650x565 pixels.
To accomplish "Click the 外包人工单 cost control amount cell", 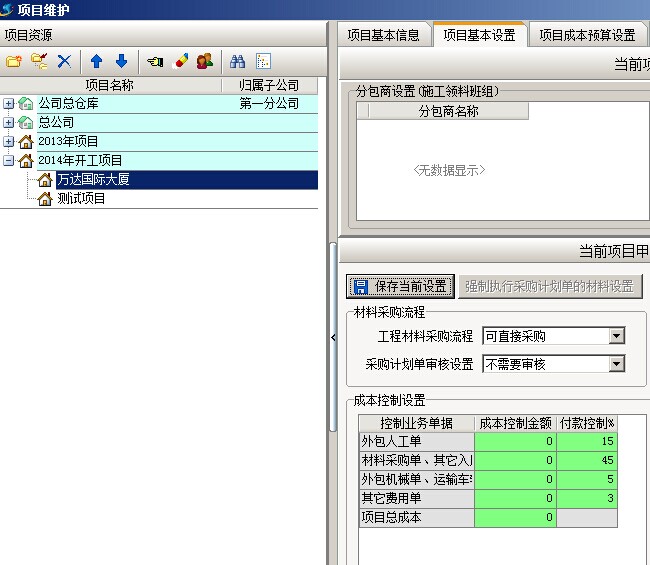I will click(515, 441).
